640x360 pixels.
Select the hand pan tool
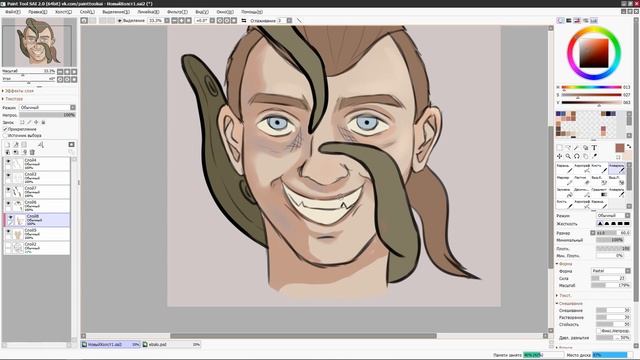[586, 156]
